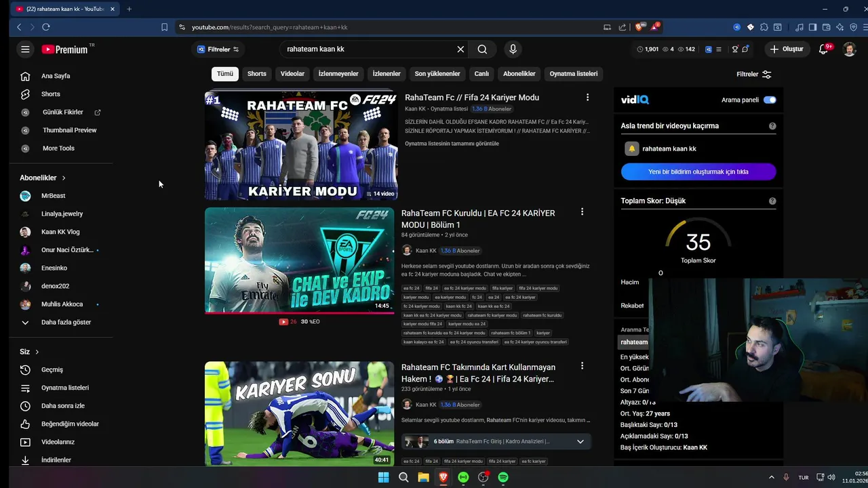
Task: Open more options for RahaTeam Fc playlist
Action: pos(587,98)
